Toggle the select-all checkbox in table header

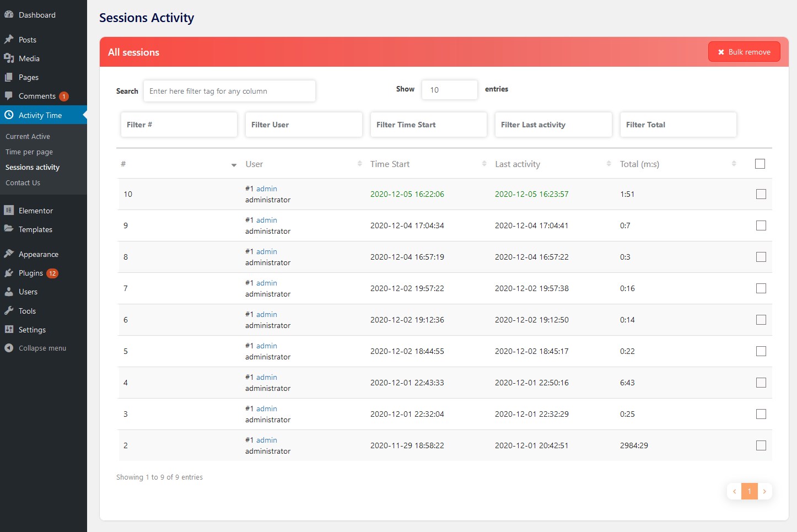click(x=760, y=164)
